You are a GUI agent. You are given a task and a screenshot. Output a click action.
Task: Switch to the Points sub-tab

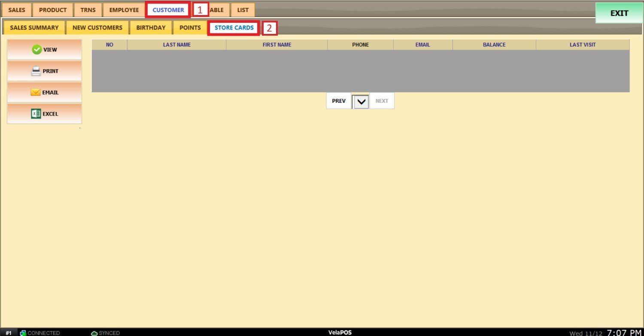click(x=190, y=27)
